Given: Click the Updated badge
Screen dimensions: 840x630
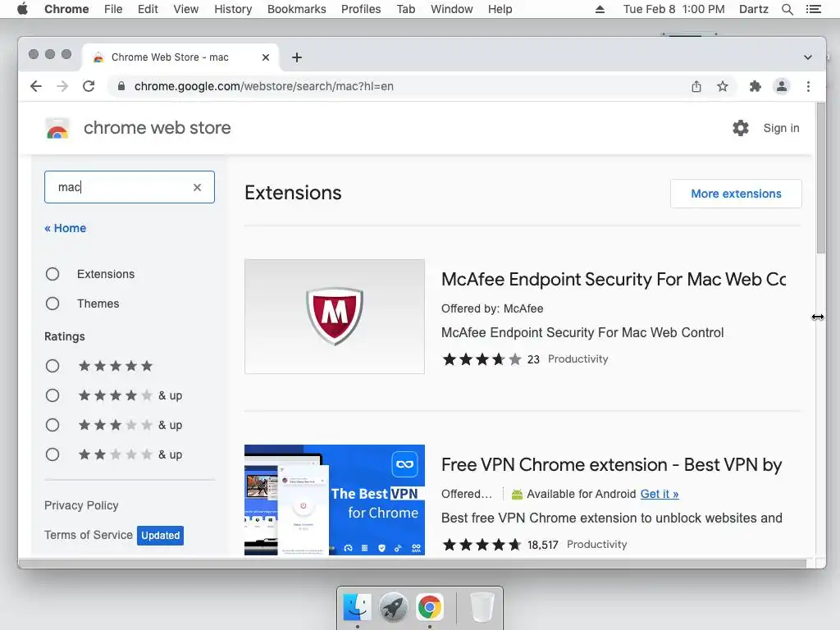Looking at the screenshot, I should pos(160,535).
